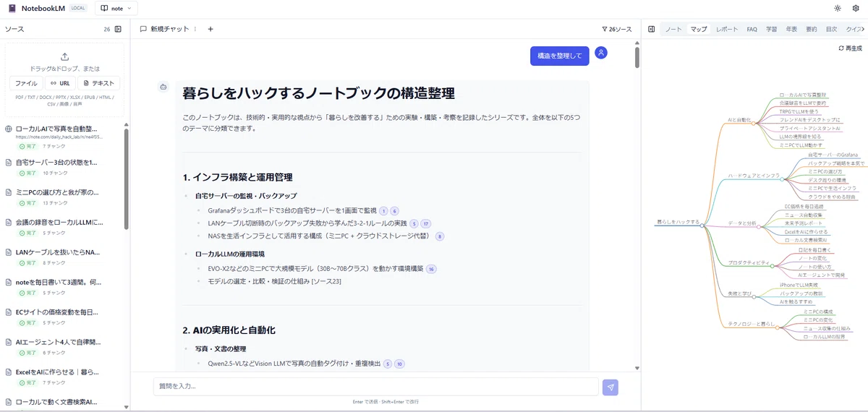
Task: Collapse the ソース sidebar panel
Action: tap(118, 30)
